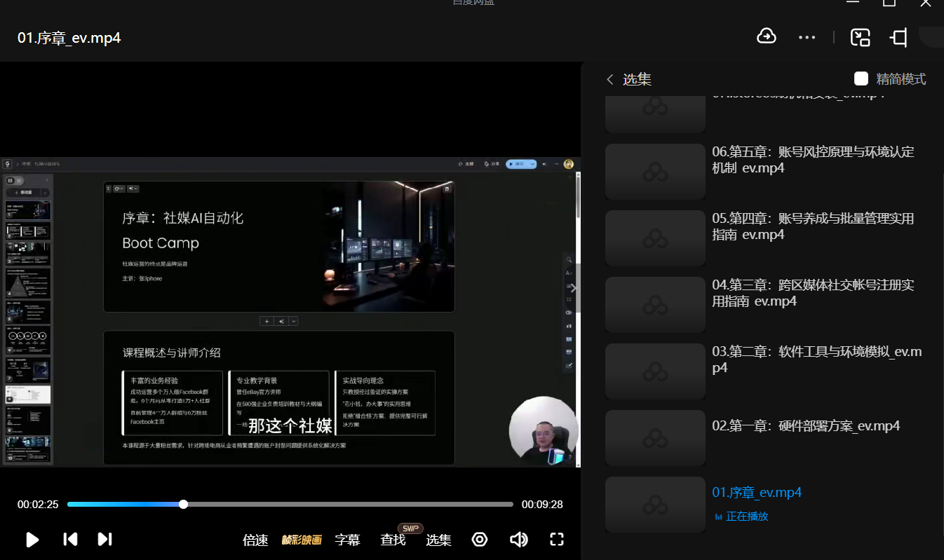Mute the volume speaker icon
This screenshot has height=560, width=944.
pos(518,539)
